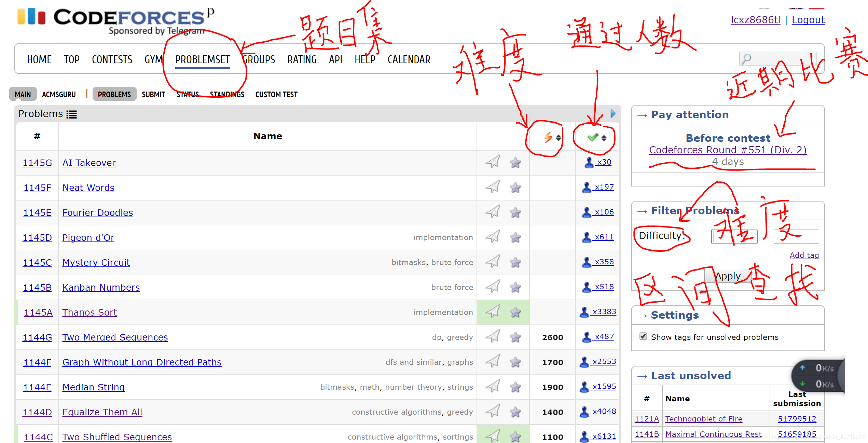Click submit paper-plane icon for Thanos Sort
Image resolution: width=868 pixels, height=443 pixels.
click(493, 312)
